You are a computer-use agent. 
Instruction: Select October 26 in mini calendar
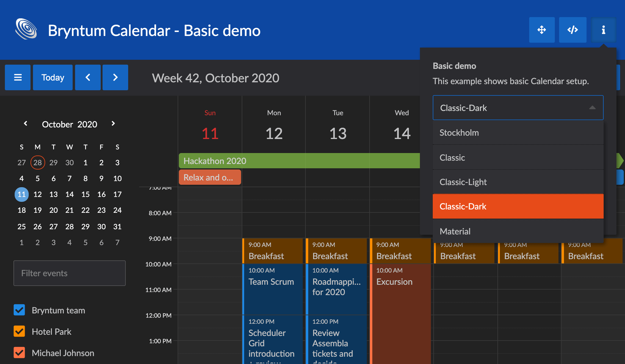tap(38, 227)
